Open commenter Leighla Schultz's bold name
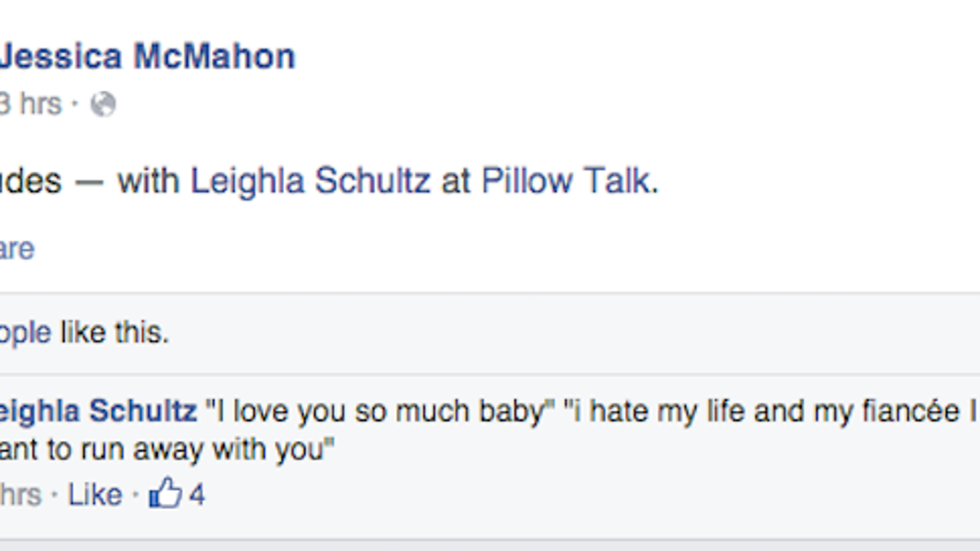The height and width of the screenshot is (551, 980). 98,411
